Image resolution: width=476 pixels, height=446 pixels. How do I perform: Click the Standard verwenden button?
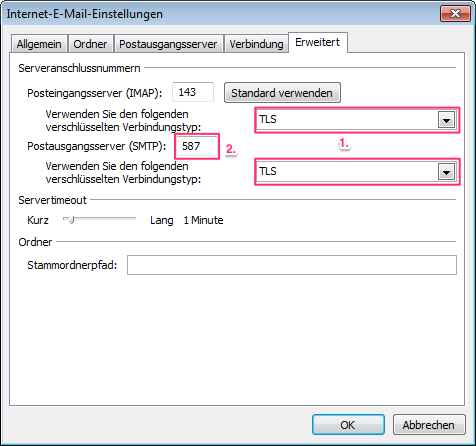[282, 93]
